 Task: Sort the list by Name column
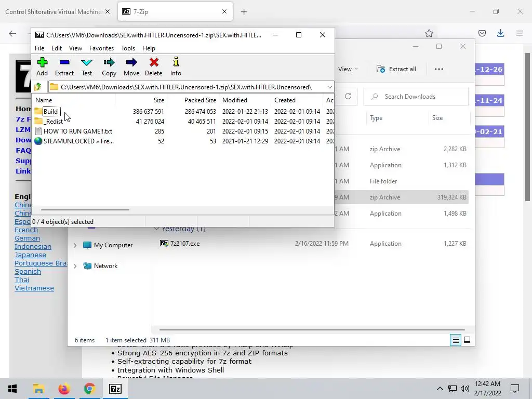tap(74, 100)
